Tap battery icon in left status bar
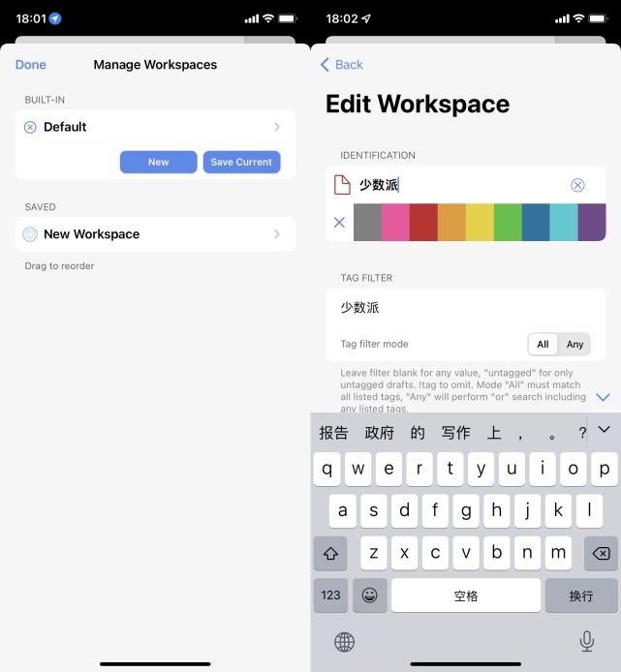 coord(288,18)
